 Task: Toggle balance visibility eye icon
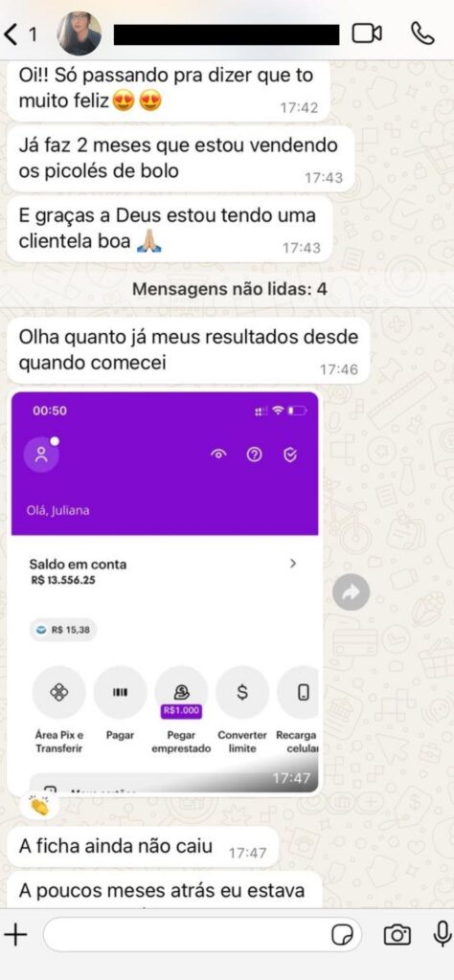pos(218,455)
